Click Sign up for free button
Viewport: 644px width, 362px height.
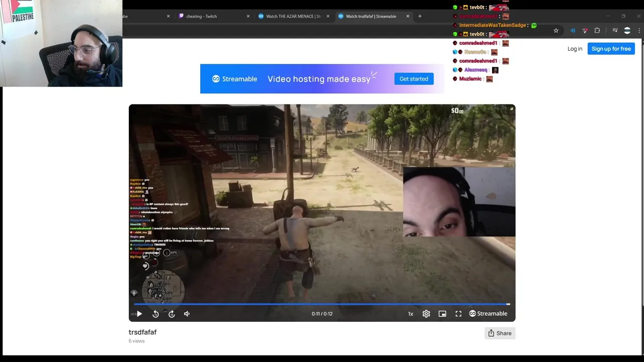[611, 49]
